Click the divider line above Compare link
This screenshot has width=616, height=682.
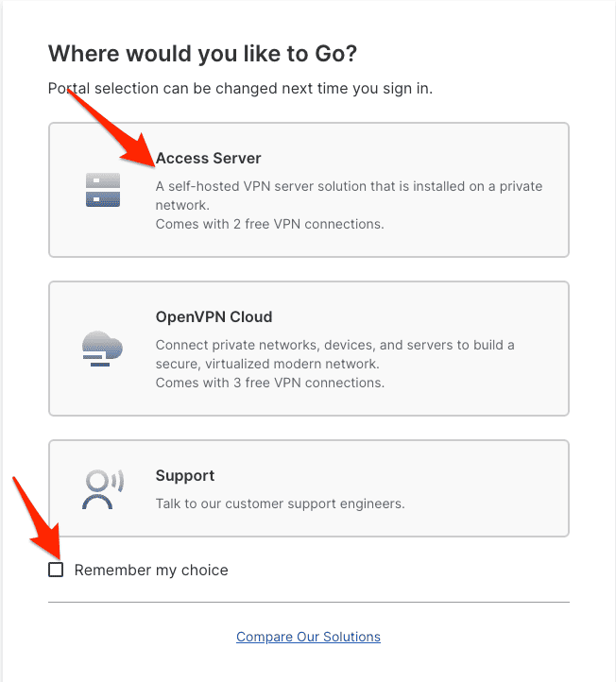(x=308, y=602)
